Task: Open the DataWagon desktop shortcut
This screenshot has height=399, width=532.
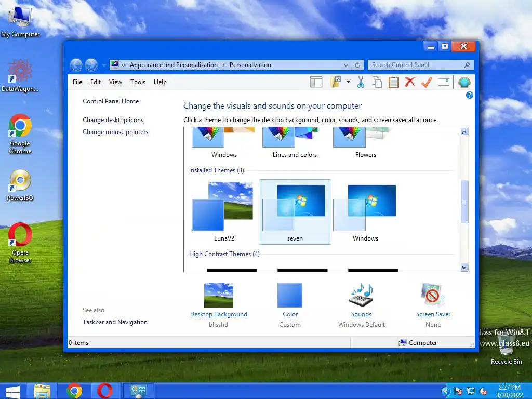Action: [20, 76]
